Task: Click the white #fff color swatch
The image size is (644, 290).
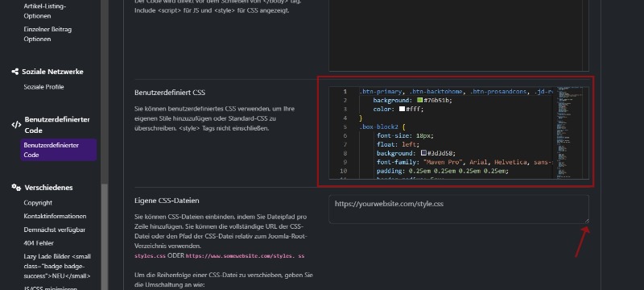Action: pos(402,110)
